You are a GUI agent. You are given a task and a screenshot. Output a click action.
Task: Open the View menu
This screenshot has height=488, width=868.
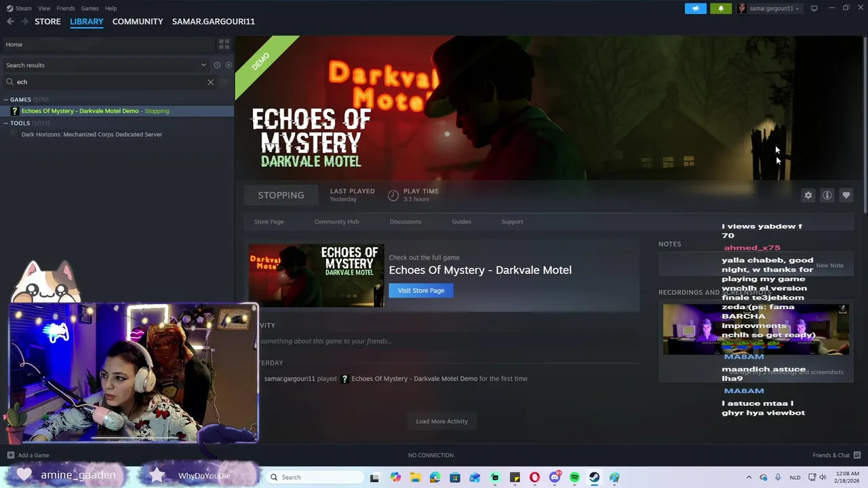(44, 8)
